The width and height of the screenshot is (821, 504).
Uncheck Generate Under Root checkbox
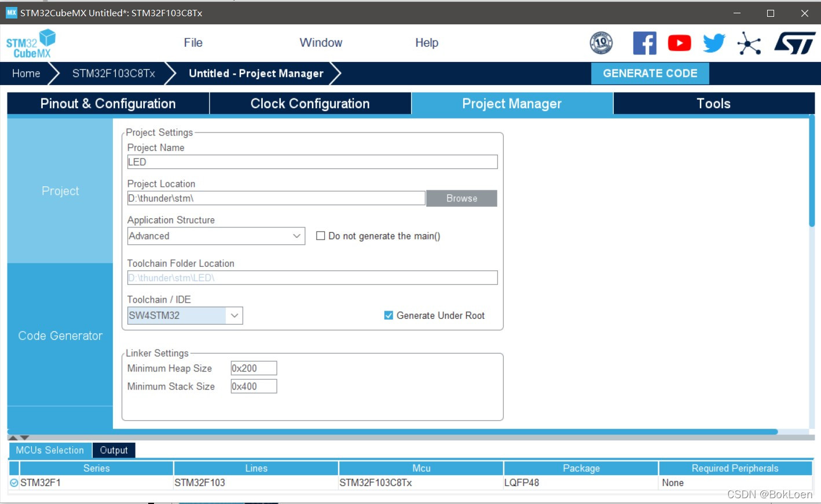point(388,315)
